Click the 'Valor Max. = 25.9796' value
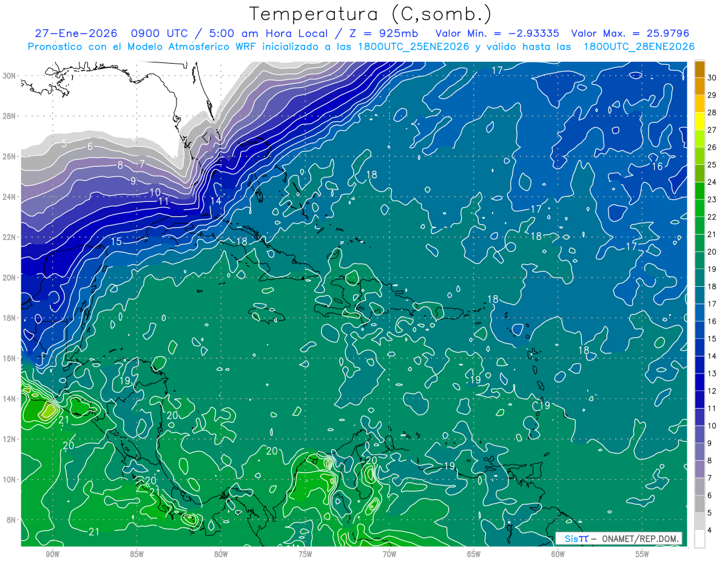Screen dimensions: 728x562 (x=630, y=33)
